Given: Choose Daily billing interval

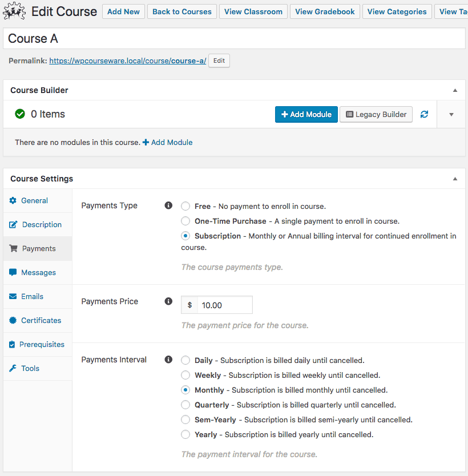Looking at the screenshot, I should click(x=185, y=360).
